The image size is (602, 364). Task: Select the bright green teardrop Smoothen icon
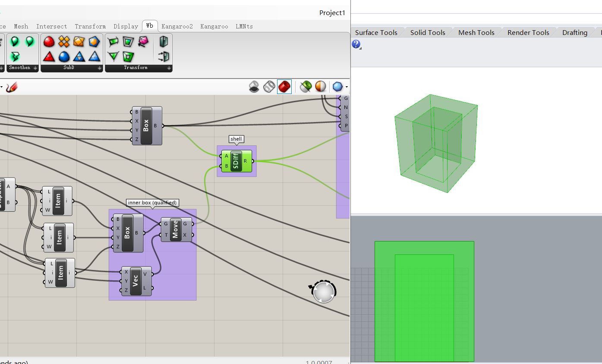tap(29, 41)
